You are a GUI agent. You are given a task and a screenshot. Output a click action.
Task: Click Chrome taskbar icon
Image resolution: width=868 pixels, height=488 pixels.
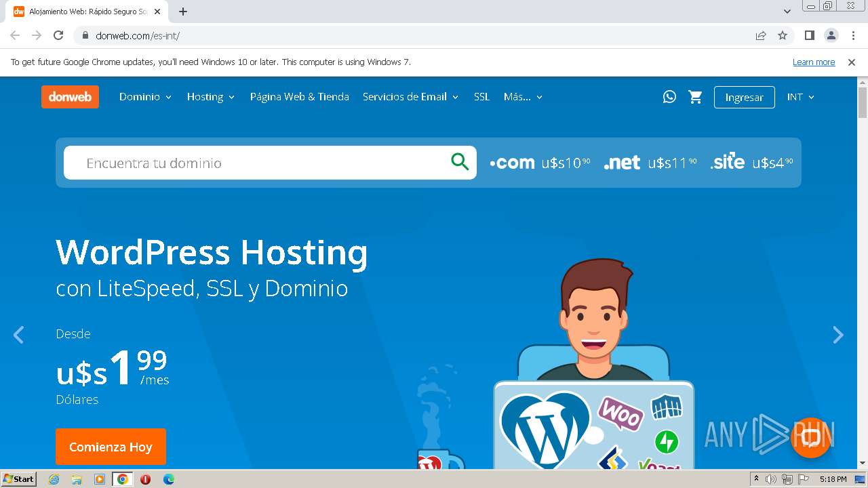(x=123, y=479)
